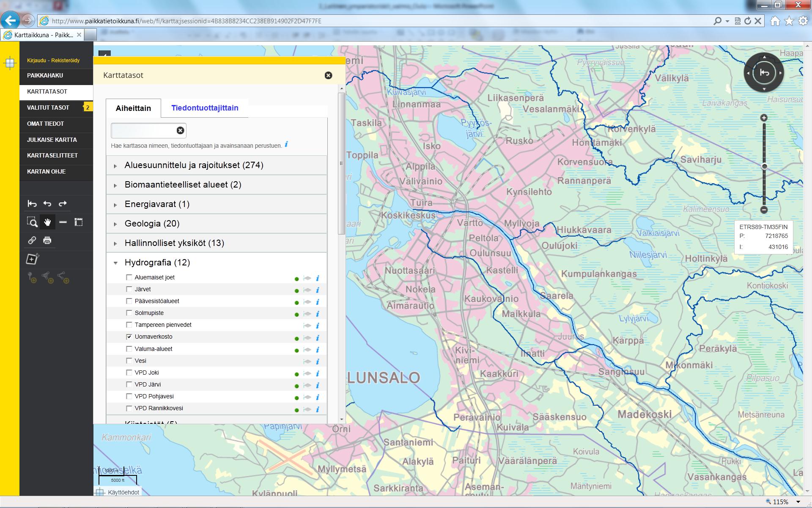The image size is (812, 508).
Task: Click the layer list vertical scrollbar thumb
Action: (x=342, y=163)
